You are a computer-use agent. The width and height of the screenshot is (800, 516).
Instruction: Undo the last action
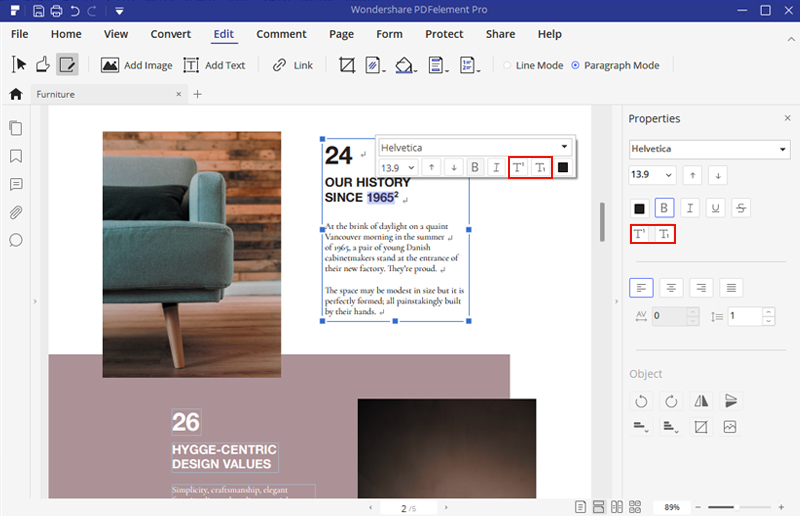point(74,11)
